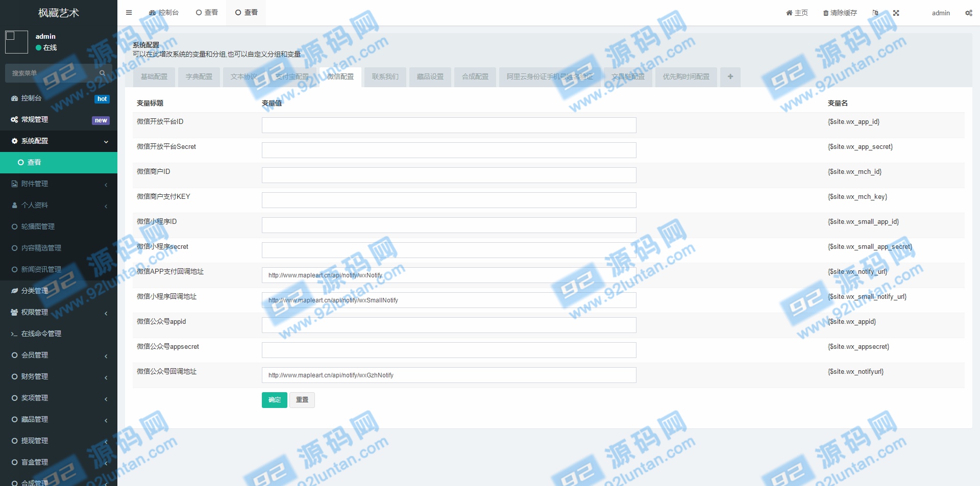This screenshot has height=486, width=980.
Task: Click the 微信开放平台ID input field
Action: pos(449,125)
